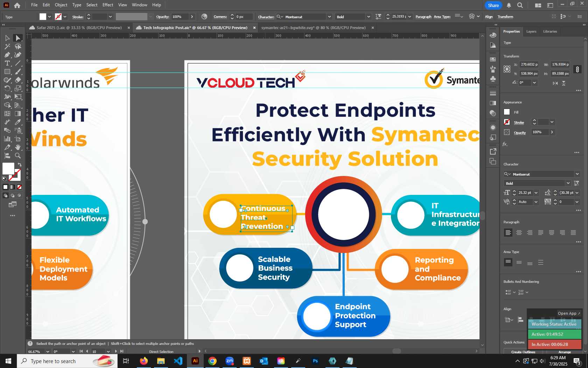The height and width of the screenshot is (368, 588).
Task: Select the Column Graph tool
Action: (x=7, y=139)
